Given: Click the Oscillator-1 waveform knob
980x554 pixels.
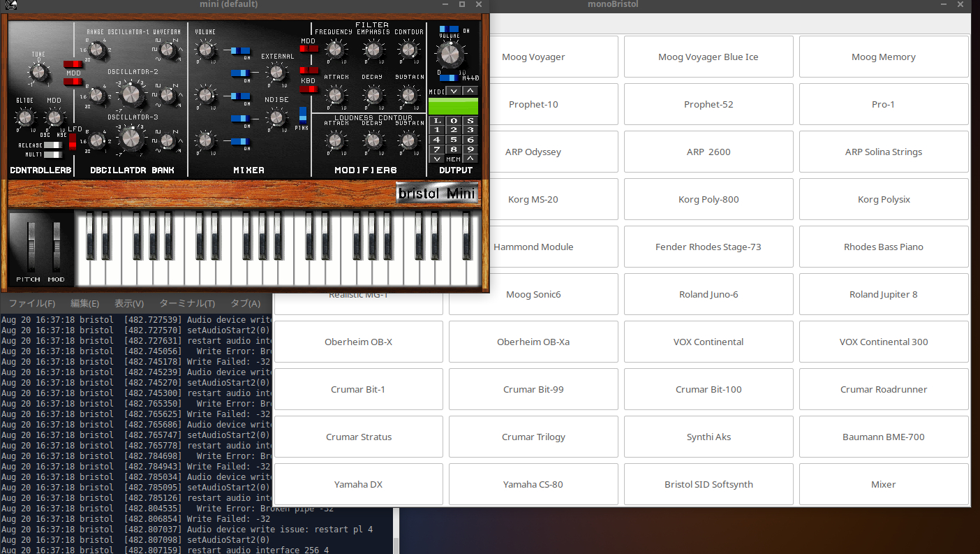Looking at the screenshot, I should (167, 50).
